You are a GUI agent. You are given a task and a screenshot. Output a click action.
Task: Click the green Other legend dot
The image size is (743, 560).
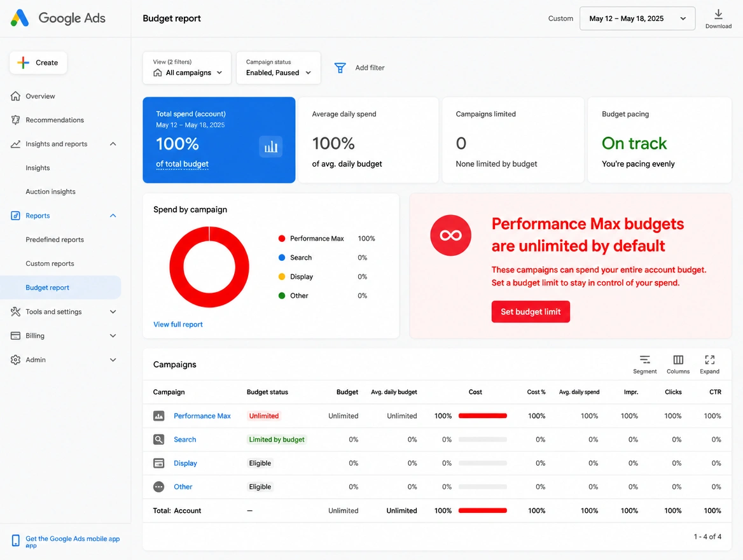point(281,295)
